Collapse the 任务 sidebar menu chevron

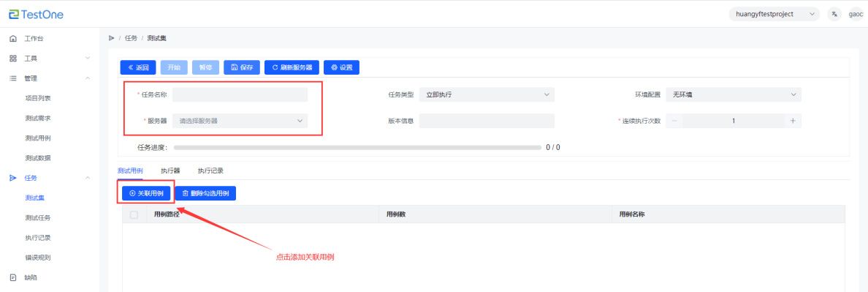coord(88,178)
